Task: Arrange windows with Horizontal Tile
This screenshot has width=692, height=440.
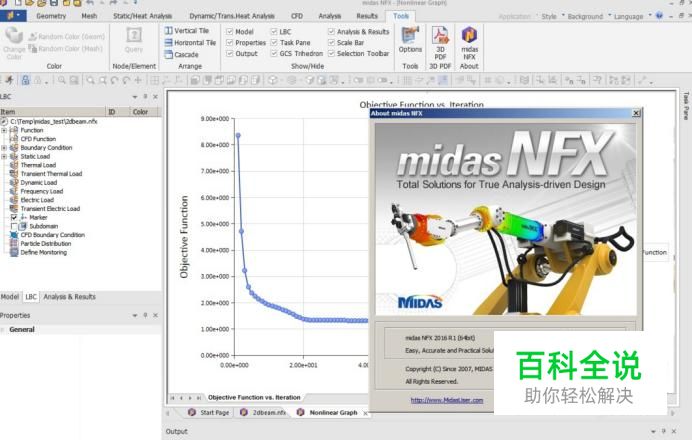Action: (190, 43)
